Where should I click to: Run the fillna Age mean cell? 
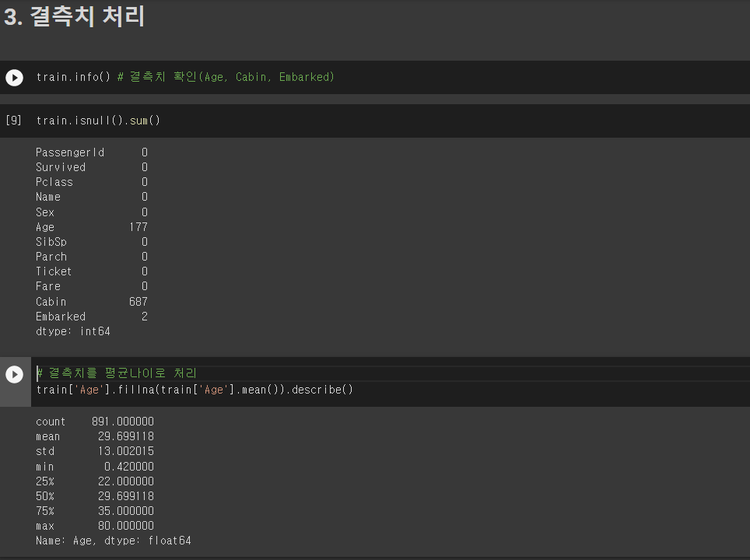pos(14,374)
